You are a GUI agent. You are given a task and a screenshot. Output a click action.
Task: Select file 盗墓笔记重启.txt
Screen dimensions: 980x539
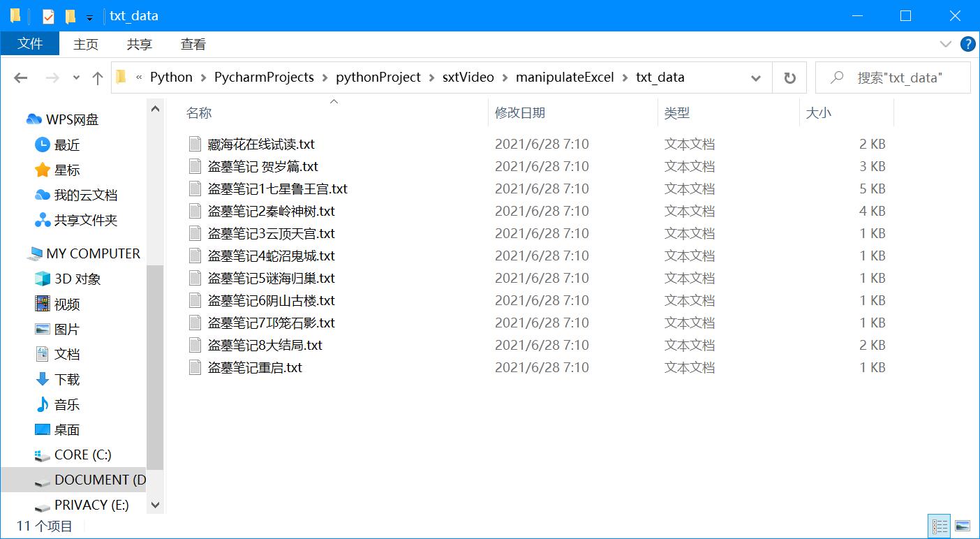pyautogui.click(x=255, y=367)
